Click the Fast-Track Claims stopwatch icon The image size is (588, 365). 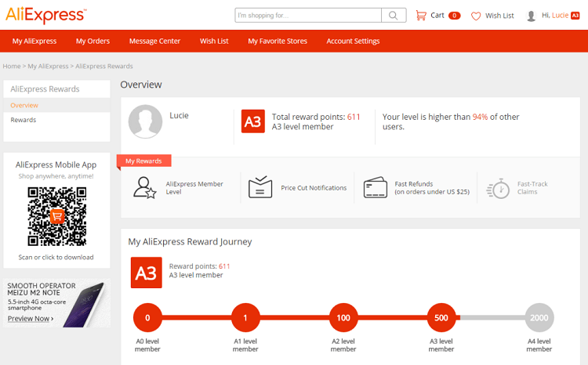point(498,189)
